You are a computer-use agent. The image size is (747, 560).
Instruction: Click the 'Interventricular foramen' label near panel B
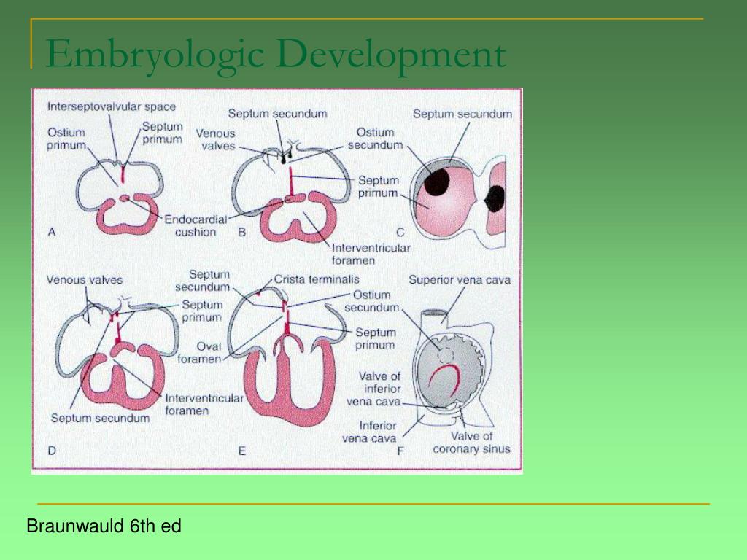[371, 254]
